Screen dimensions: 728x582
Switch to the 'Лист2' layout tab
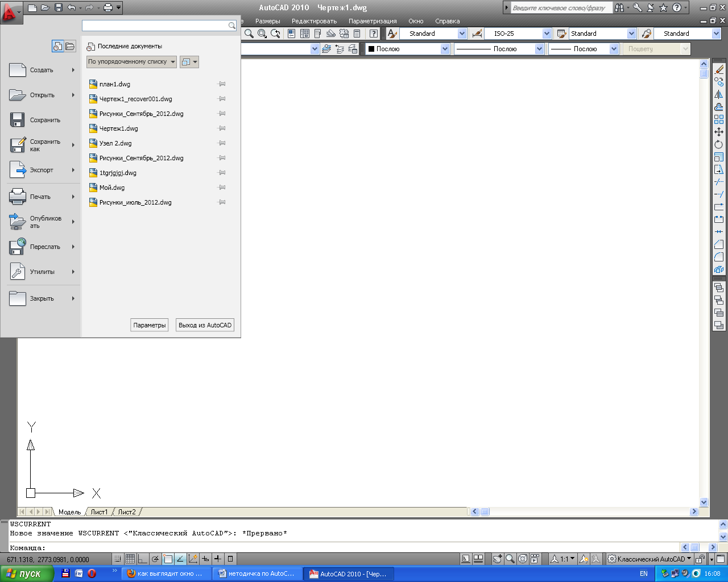(x=127, y=512)
